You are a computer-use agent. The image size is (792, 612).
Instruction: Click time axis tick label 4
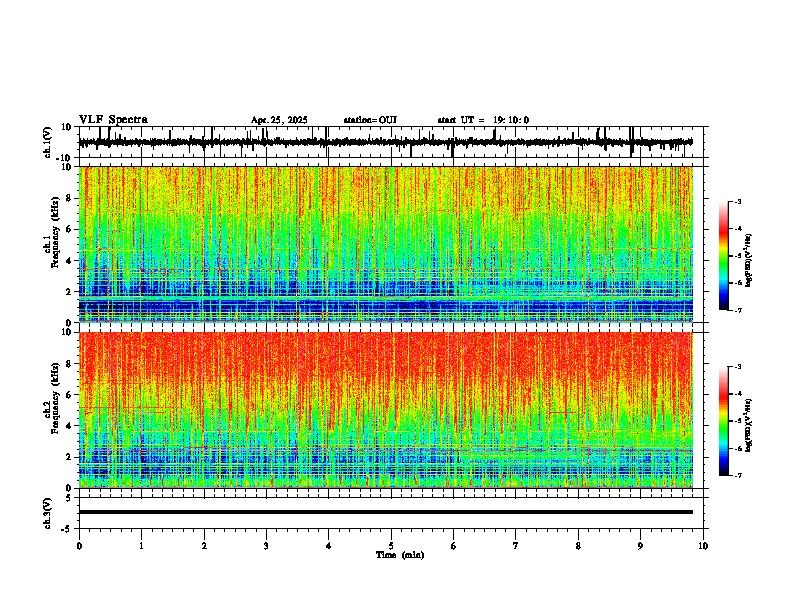328,546
